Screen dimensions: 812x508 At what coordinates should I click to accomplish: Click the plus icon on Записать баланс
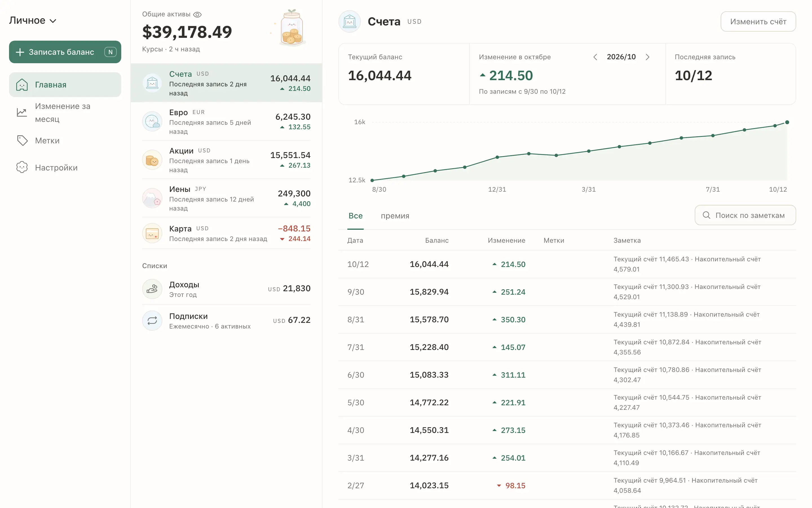coord(20,52)
